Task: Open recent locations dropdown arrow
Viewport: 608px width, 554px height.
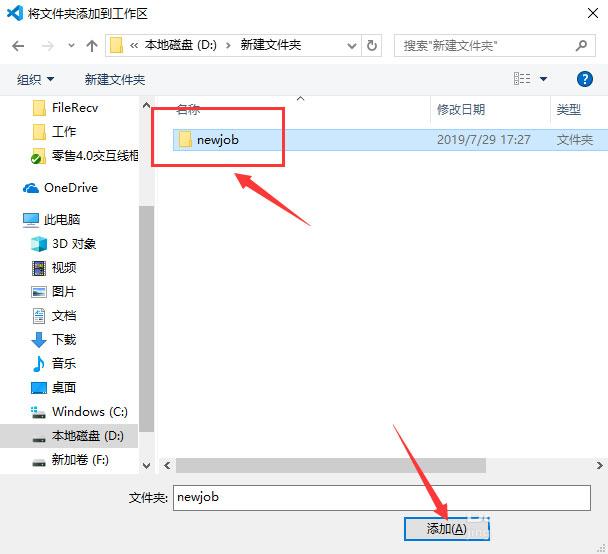Action: (x=71, y=46)
